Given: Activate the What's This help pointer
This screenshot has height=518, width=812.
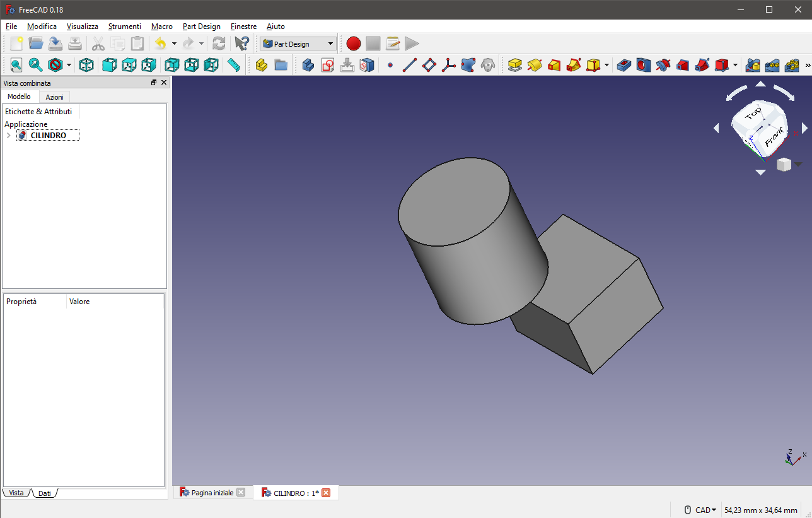Looking at the screenshot, I should (x=241, y=44).
